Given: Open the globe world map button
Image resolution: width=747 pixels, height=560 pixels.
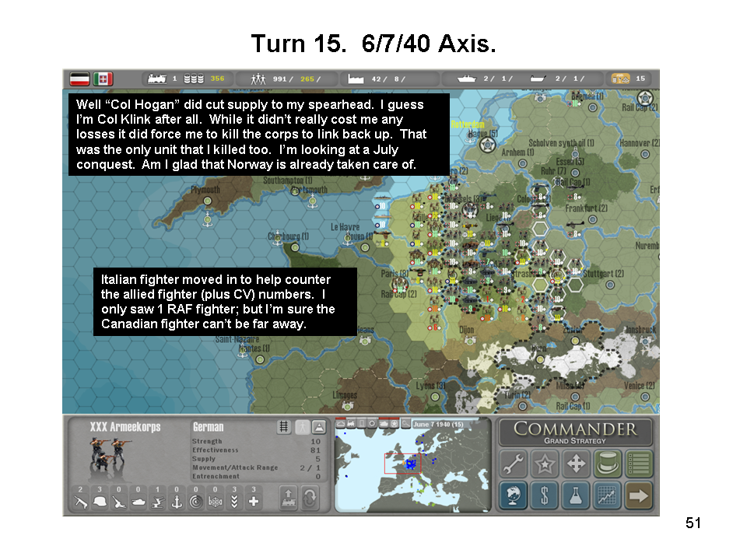Looking at the screenshot, I should point(513,495).
